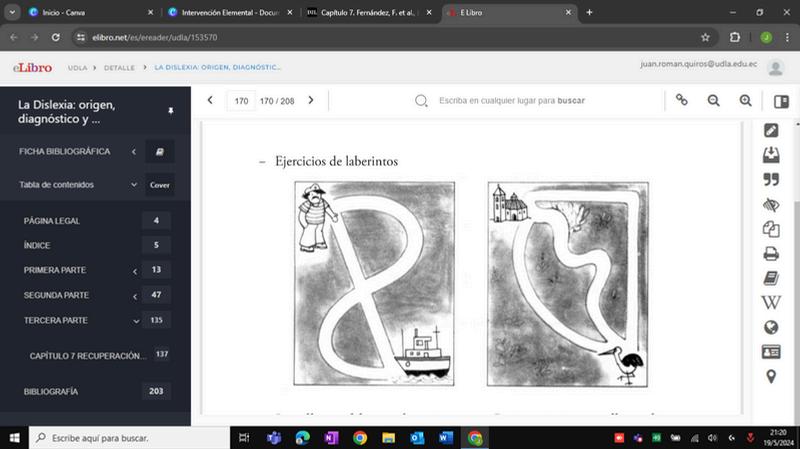Open the citation quote tool
The width and height of the screenshot is (800, 449).
pyautogui.click(x=771, y=180)
